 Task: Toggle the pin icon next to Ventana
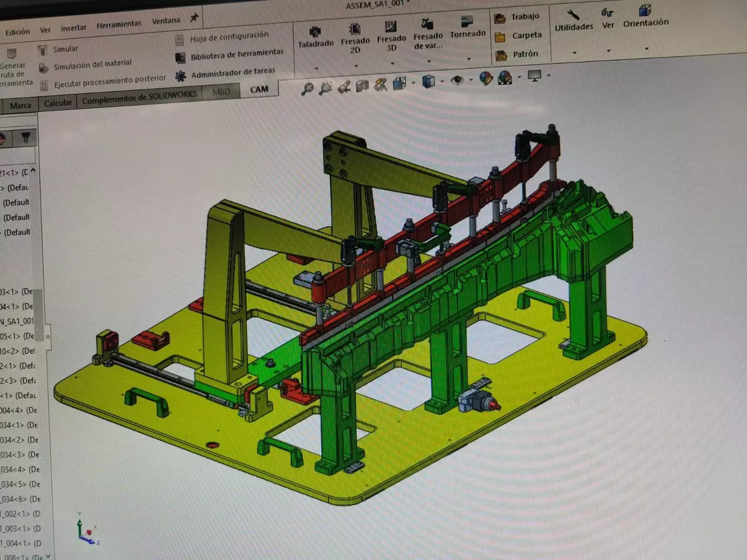tap(194, 18)
